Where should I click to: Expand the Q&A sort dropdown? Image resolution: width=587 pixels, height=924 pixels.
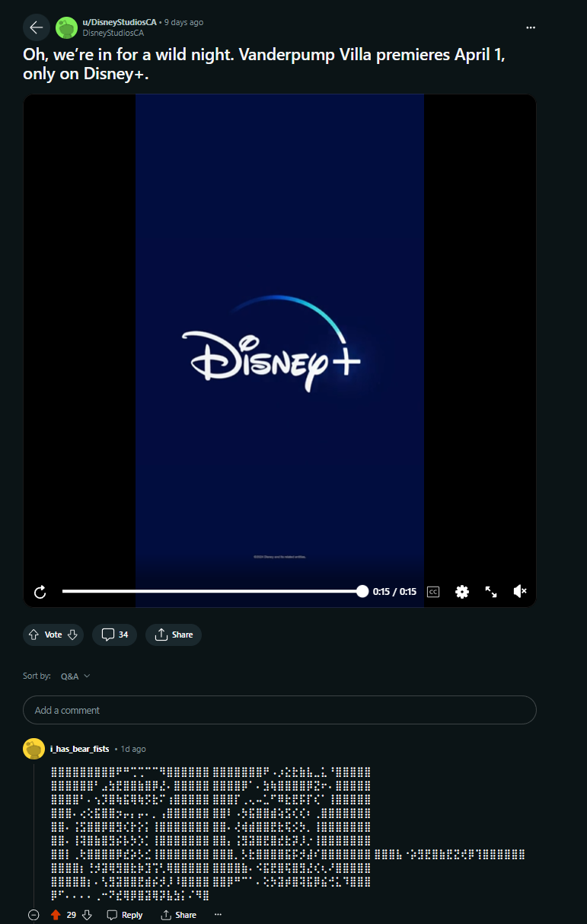coord(75,676)
